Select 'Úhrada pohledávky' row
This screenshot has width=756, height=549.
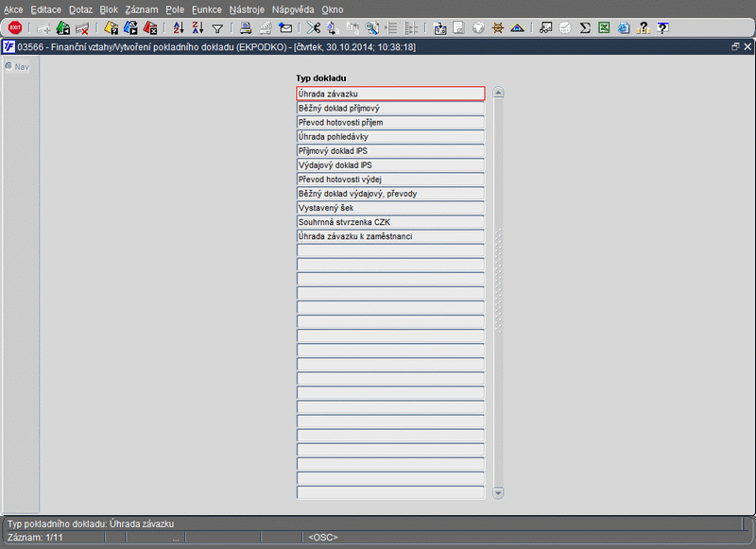pos(390,136)
